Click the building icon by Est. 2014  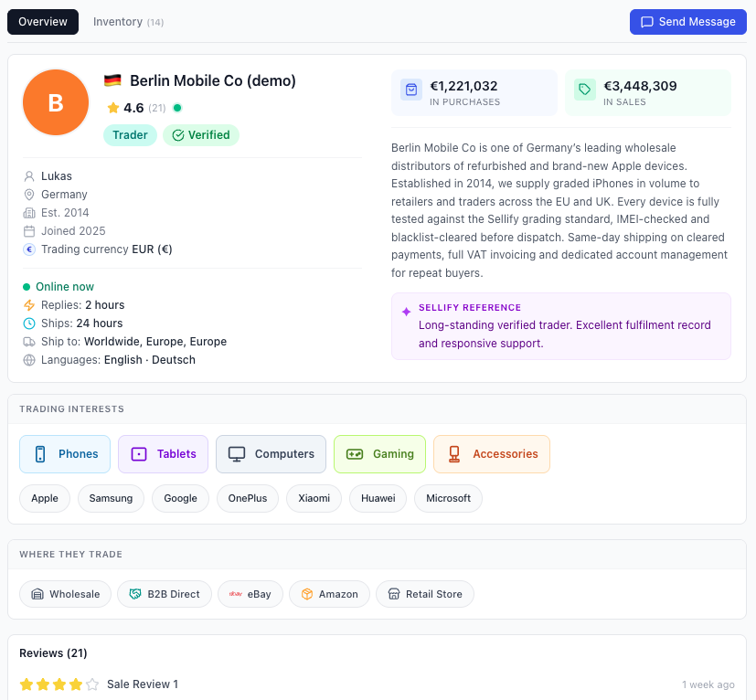coord(29,213)
